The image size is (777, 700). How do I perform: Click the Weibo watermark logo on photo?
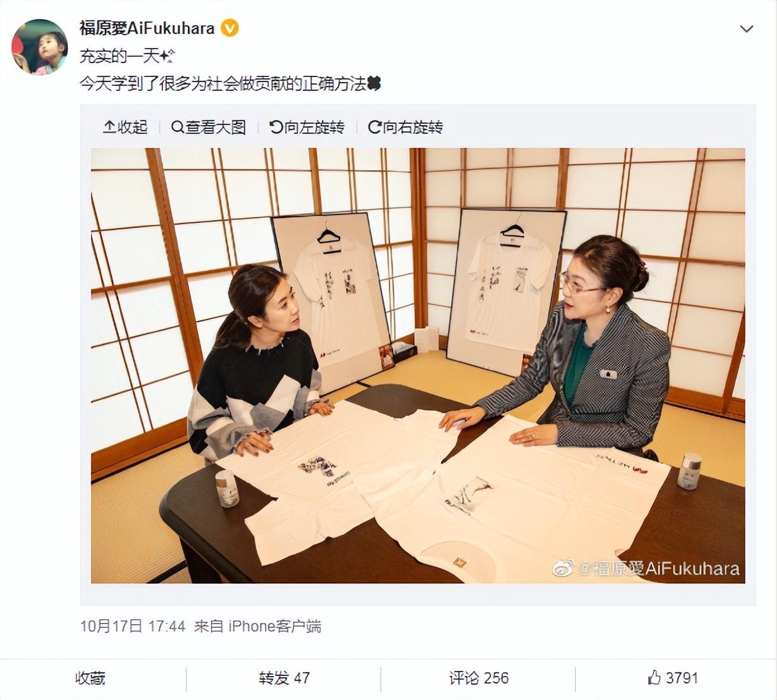563,567
